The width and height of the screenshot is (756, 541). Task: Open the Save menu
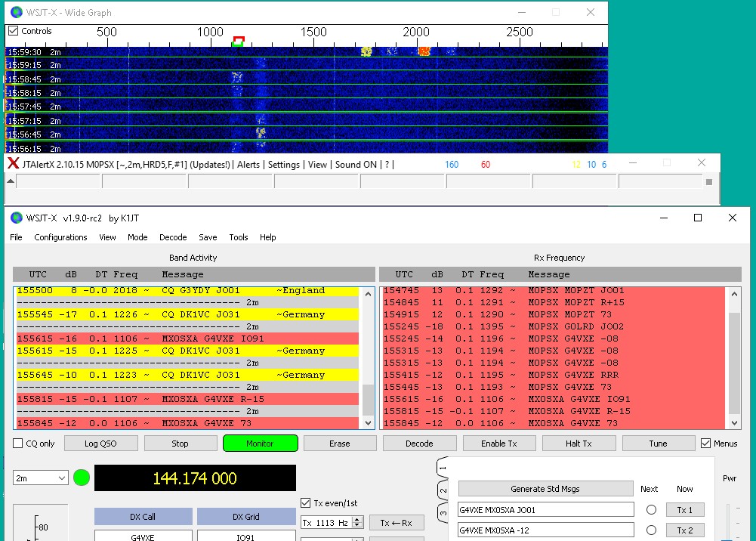pyautogui.click(x=208, y=237)
